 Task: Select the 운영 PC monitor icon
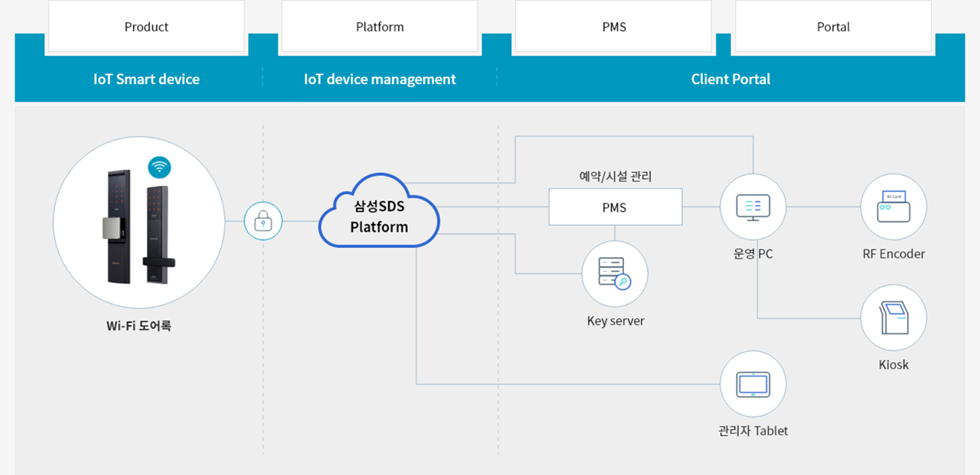coord(753,207)
